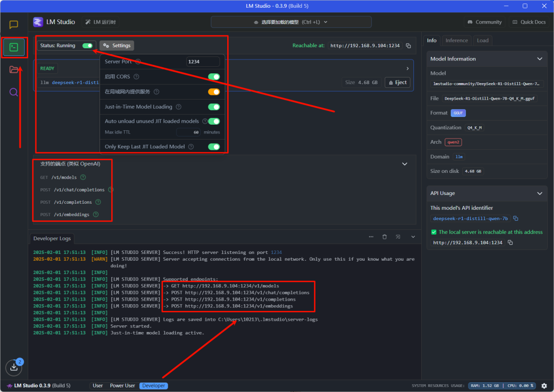Click the help icon next to Auto unload unused JIT models
Viewport: 554px width, 392px height.
click(205, 121)
